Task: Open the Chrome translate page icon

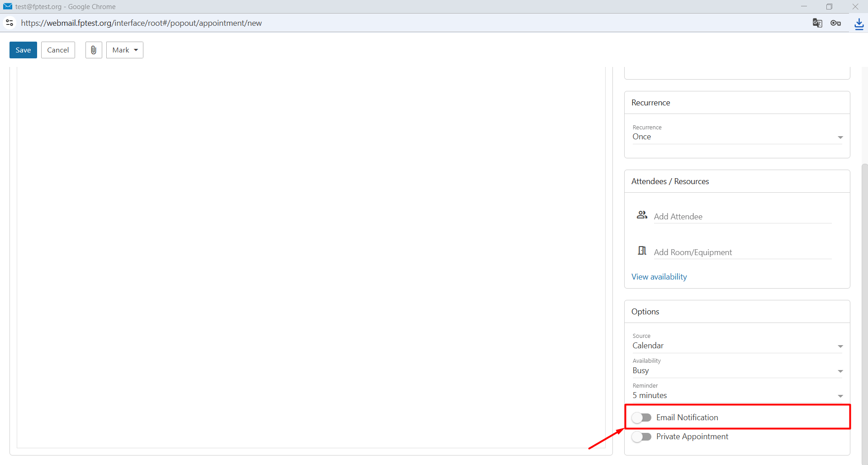Action: [x=817, y=23]
